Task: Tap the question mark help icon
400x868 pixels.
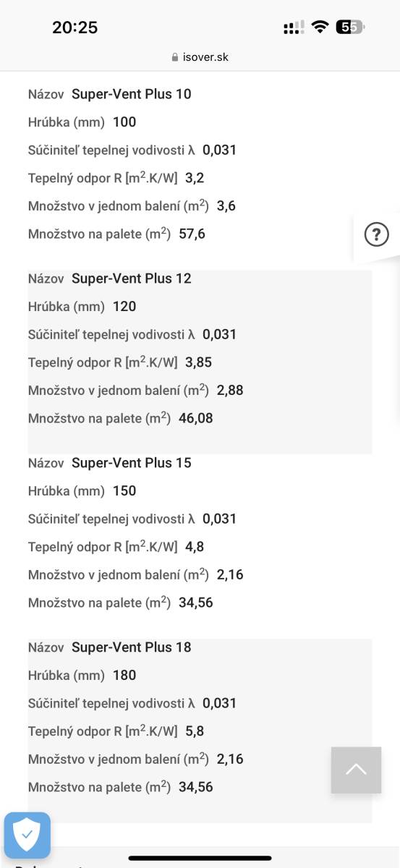Action: 376,234
